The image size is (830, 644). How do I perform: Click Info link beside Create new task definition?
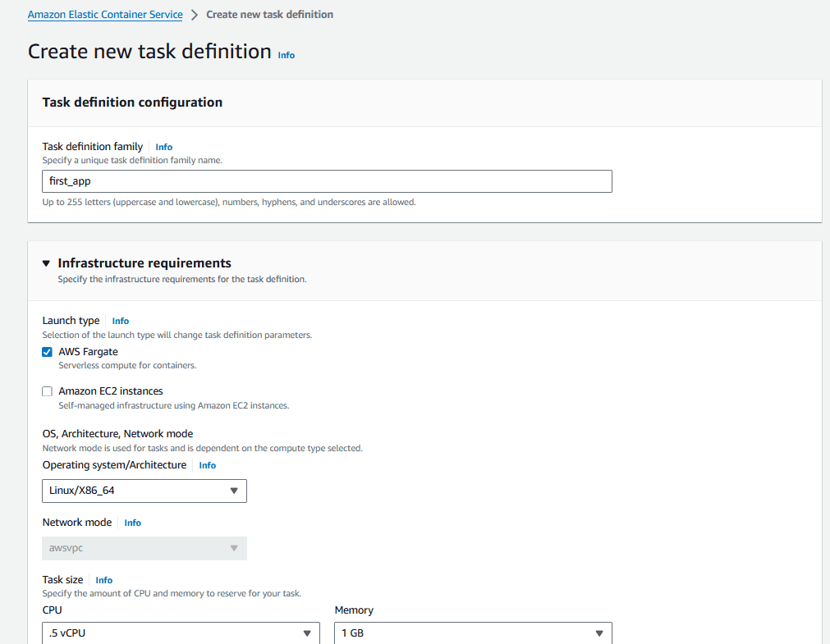point(287,55)
